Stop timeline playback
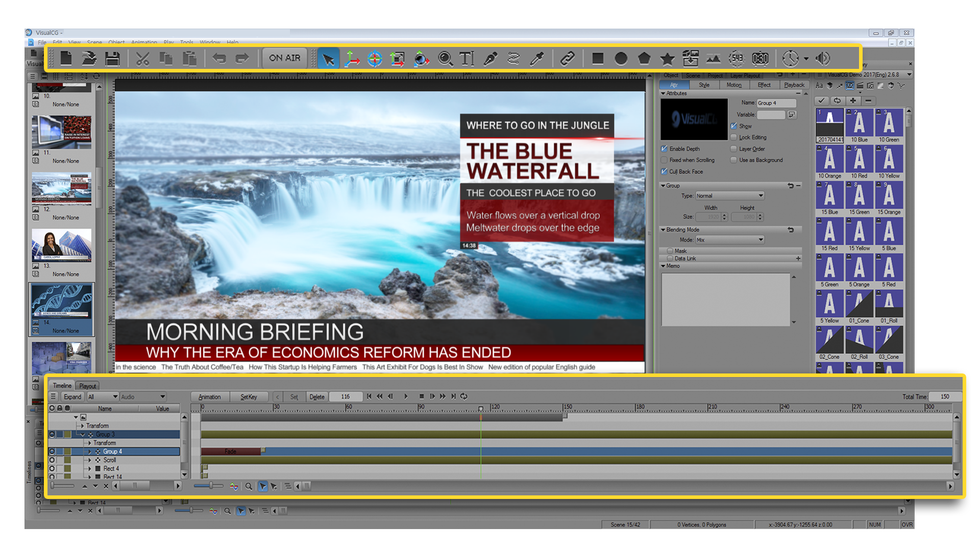 click(x=422, y=396)
